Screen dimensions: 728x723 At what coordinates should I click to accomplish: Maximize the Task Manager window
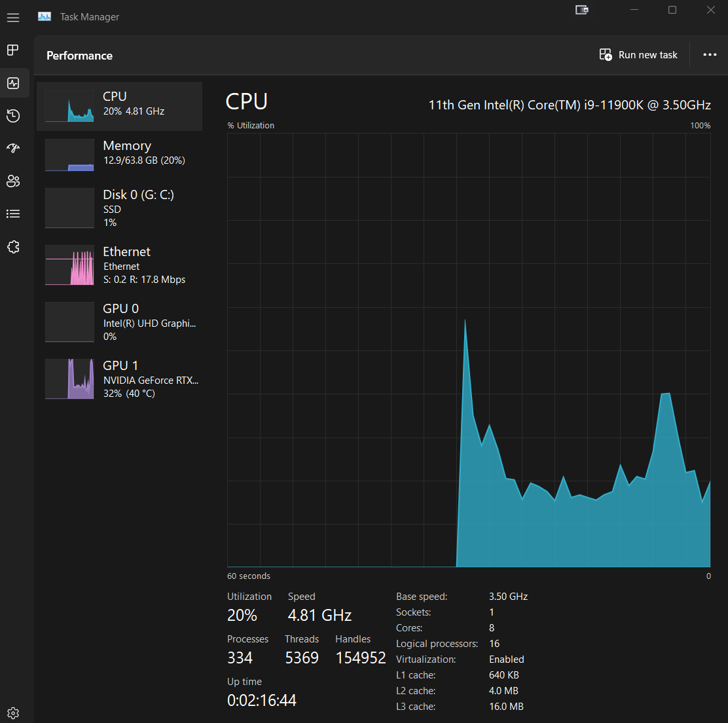(672, 10)
